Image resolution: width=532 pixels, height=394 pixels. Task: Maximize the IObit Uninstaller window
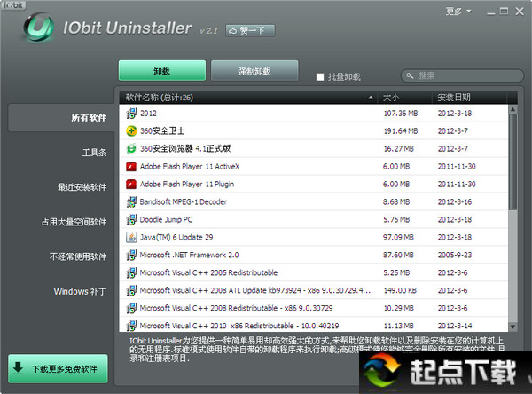point(505,12)
